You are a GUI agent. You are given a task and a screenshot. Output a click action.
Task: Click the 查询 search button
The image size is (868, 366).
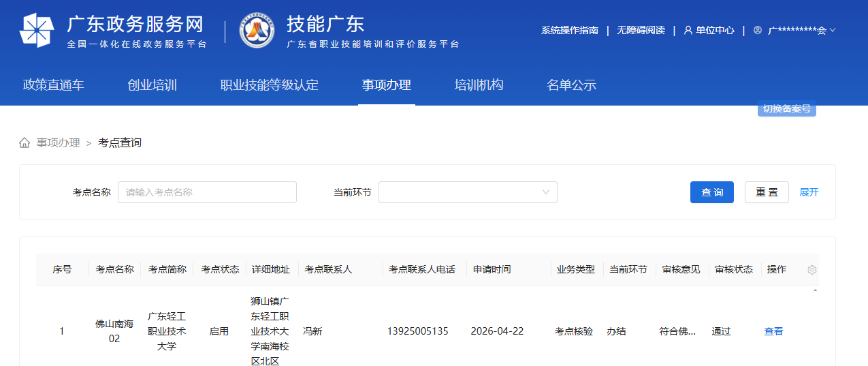click(x=712, y=192)
